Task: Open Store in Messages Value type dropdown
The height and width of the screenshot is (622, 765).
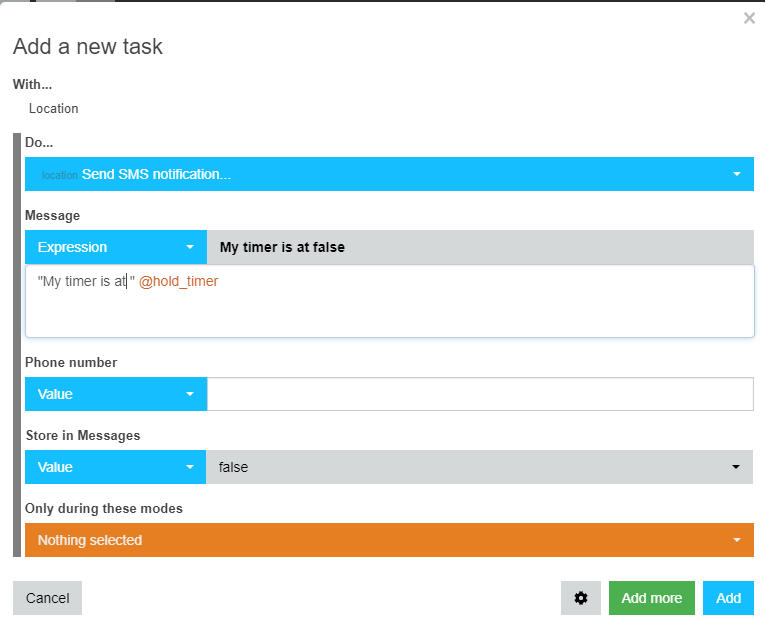Action: pyautogui.click(x=116, y=467)
